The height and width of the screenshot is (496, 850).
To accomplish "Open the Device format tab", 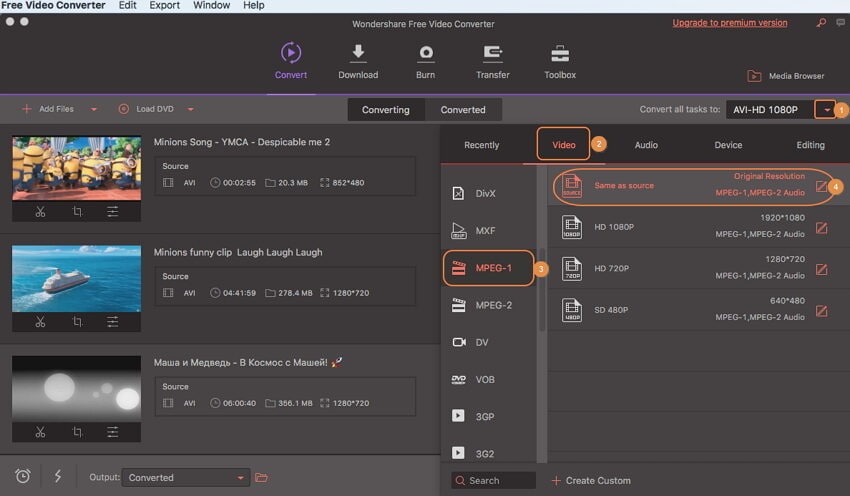I will (x=728, y=145).
